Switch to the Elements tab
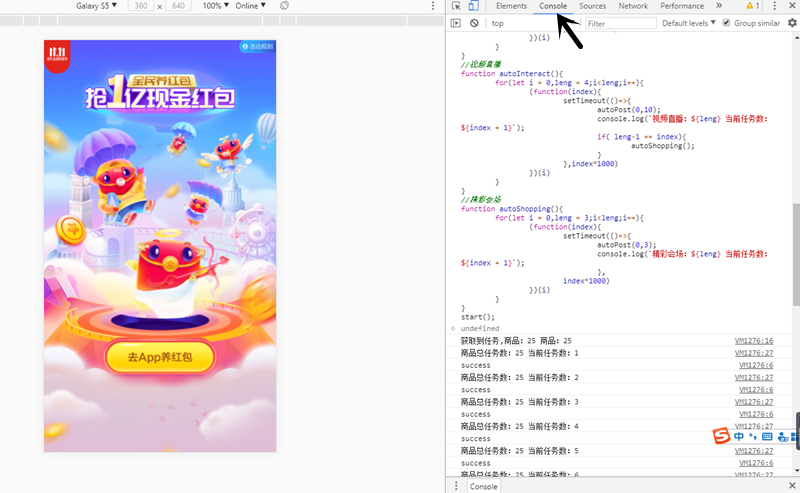This screenshot has width=800, height=493. [x=511, y=6]
